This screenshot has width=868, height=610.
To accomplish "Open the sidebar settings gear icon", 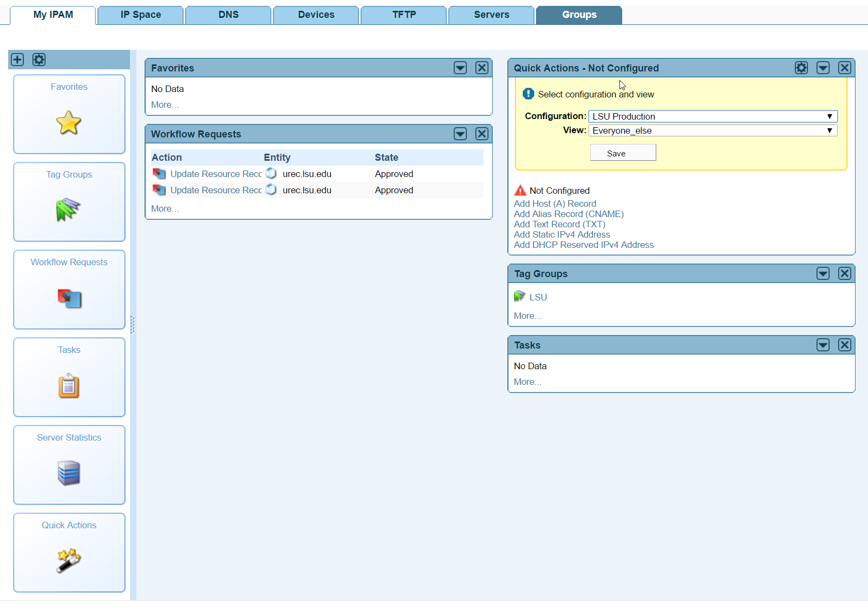I will click(39, 60).
